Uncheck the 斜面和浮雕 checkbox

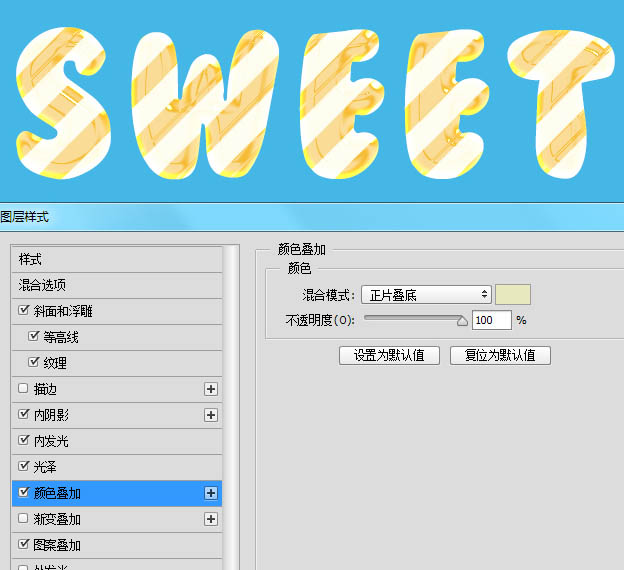(x=23, y=310)
